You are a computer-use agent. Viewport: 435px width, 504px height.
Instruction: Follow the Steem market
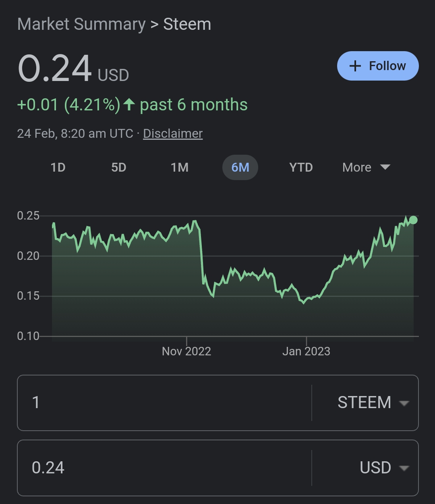[x=378, y=66]
